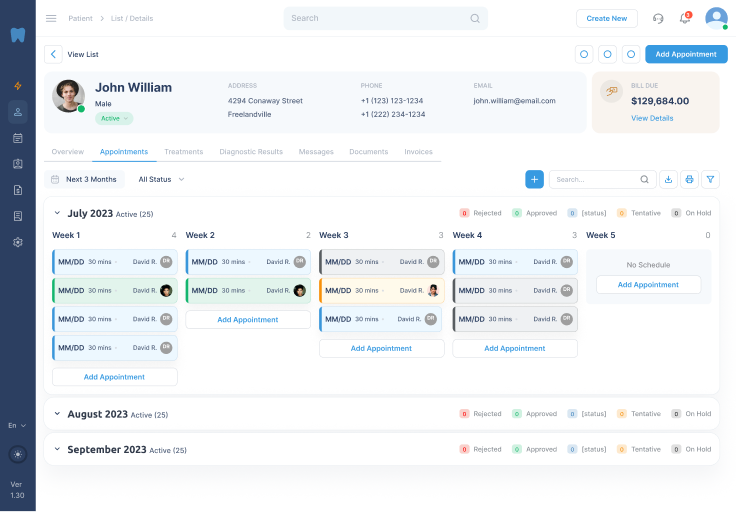The height and width of the screenshot is (512, 736).
Task: Click the hamburger menu icon
Action: (x=51, y=18)
